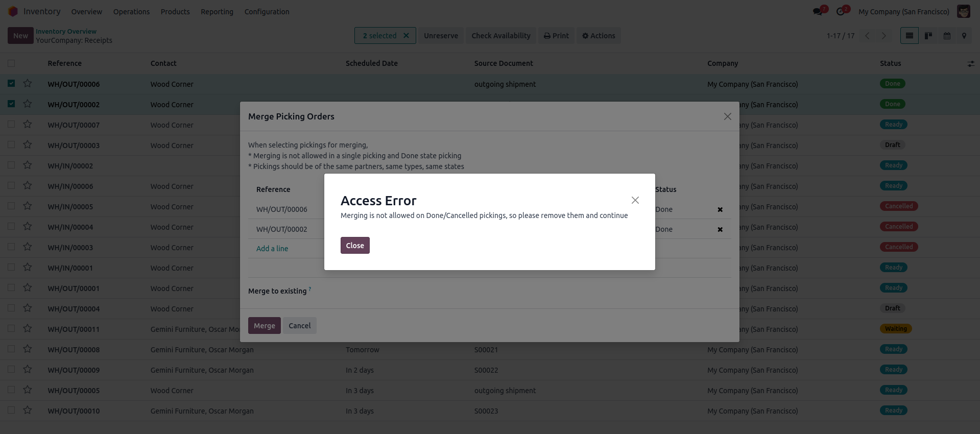Open the activities clock icon

pyautogui.click(x=841, y=12)
